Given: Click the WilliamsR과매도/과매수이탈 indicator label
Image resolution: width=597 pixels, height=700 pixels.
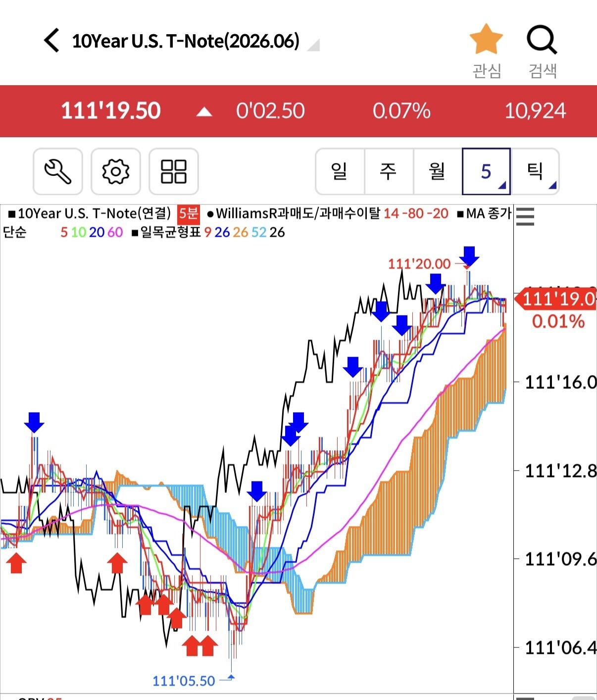Looking at the screenshot, I should coord(298,214).
